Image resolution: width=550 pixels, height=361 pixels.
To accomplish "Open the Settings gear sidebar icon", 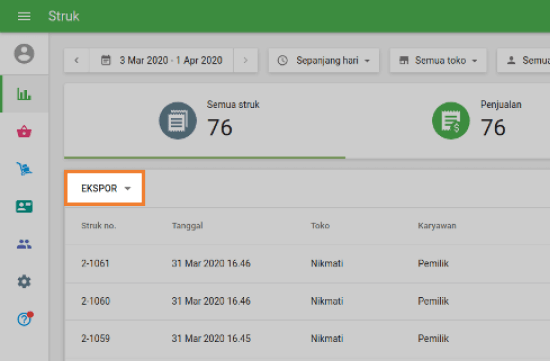I will coord(24,281).
